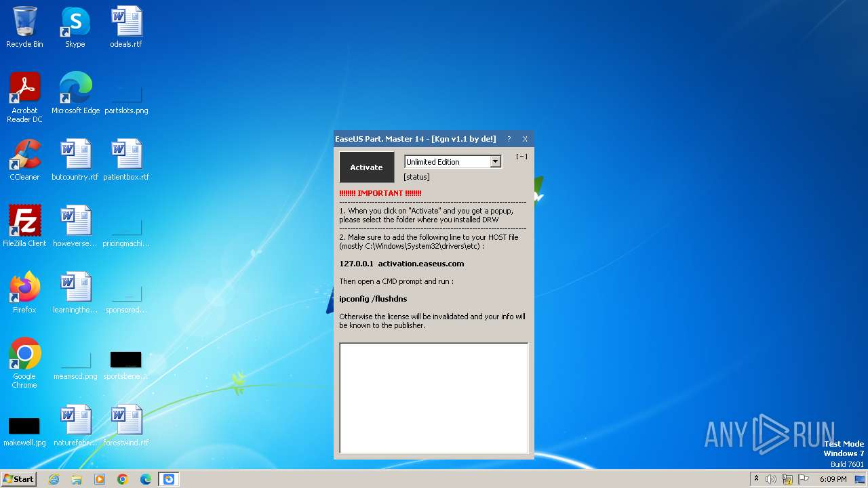Screen dimensions: 868x488
Task: Click the Activate button
Action: (x=366, y=167)
